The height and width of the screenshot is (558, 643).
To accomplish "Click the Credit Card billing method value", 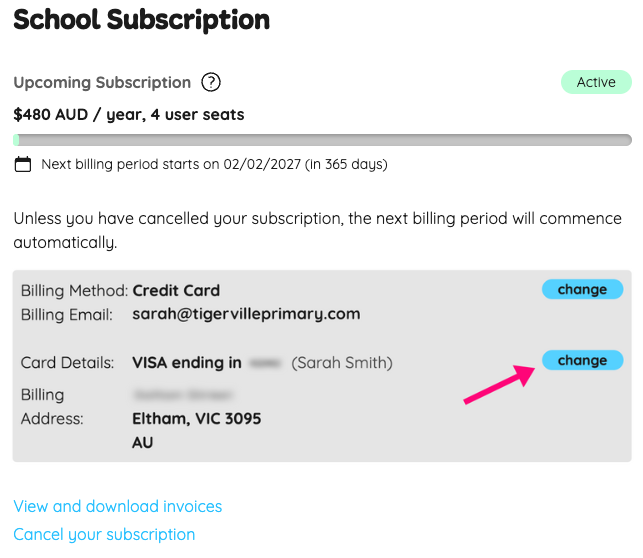I will pyautogui.click(x=176, y=291).
